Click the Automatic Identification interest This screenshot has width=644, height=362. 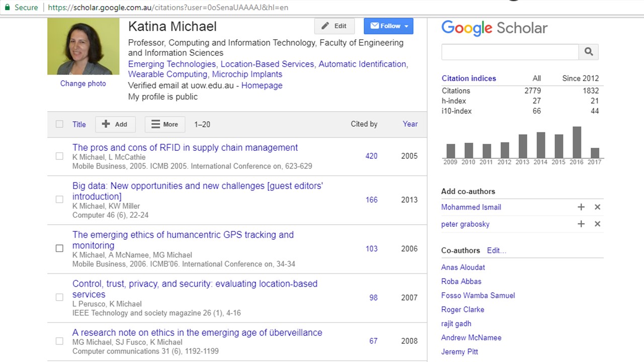362,64
